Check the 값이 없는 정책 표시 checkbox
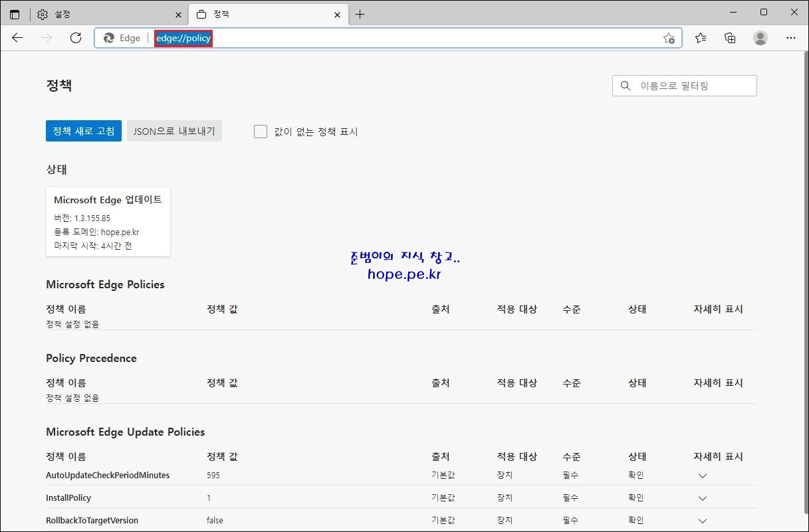 click(260, 132)
